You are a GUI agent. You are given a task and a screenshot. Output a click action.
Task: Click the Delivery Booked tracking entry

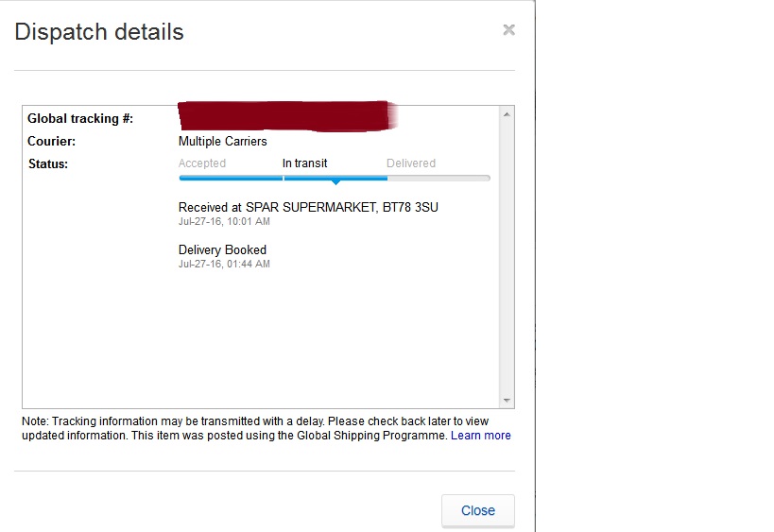pos(222,249)
